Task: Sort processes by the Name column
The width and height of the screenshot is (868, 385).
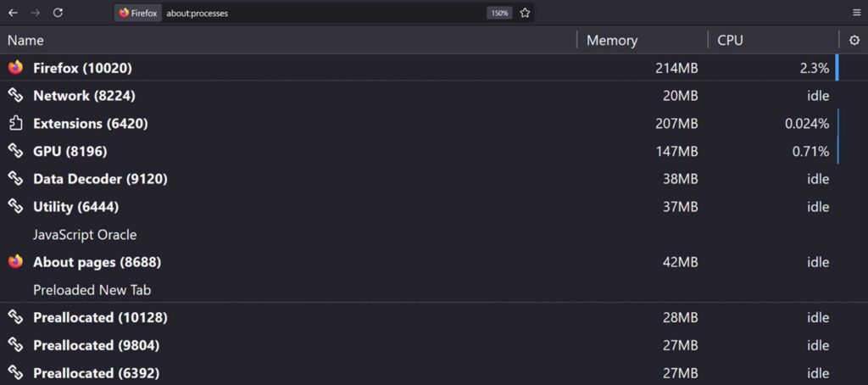Action: 25,40
